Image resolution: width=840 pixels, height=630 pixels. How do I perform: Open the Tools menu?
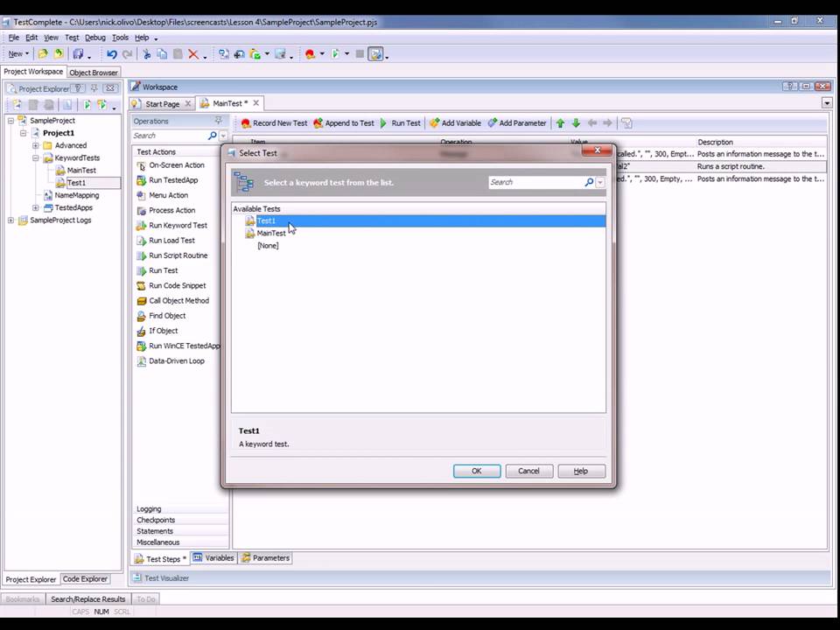click(x=120, y=38)
